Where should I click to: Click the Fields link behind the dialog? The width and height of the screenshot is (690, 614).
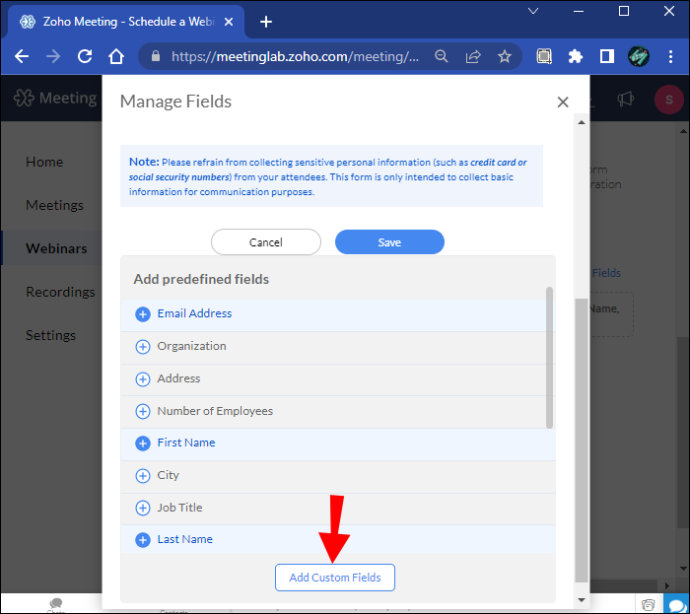[x=606, y=273]
